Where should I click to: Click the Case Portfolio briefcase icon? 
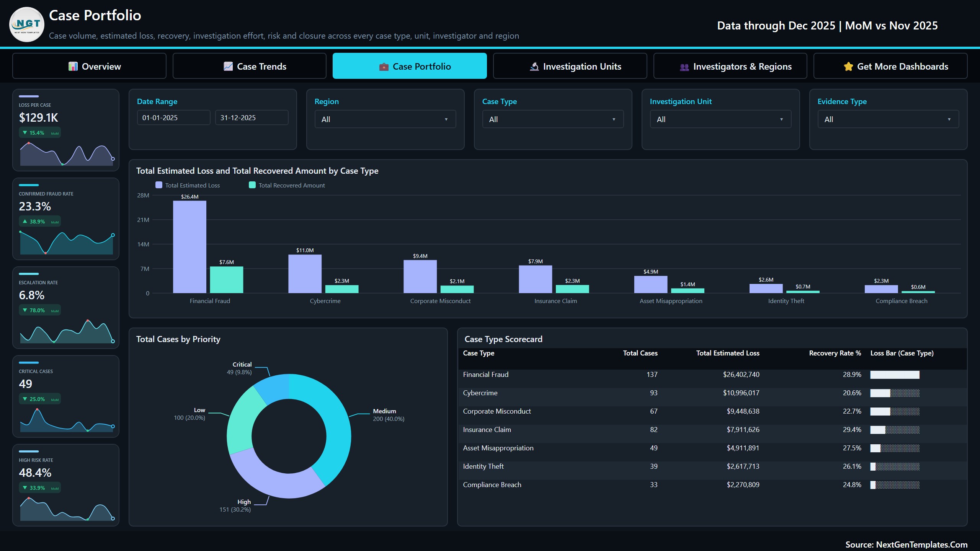tap(384, 67)
